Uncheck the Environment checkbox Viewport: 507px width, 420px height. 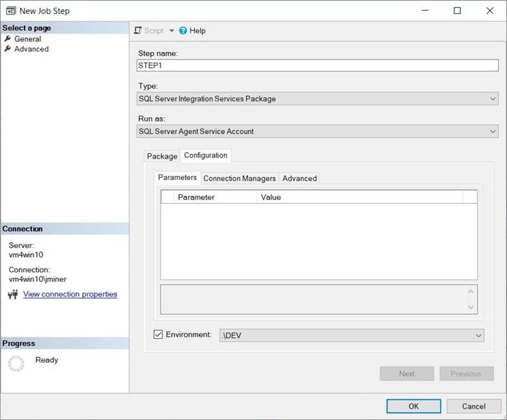tap(158, 335)
